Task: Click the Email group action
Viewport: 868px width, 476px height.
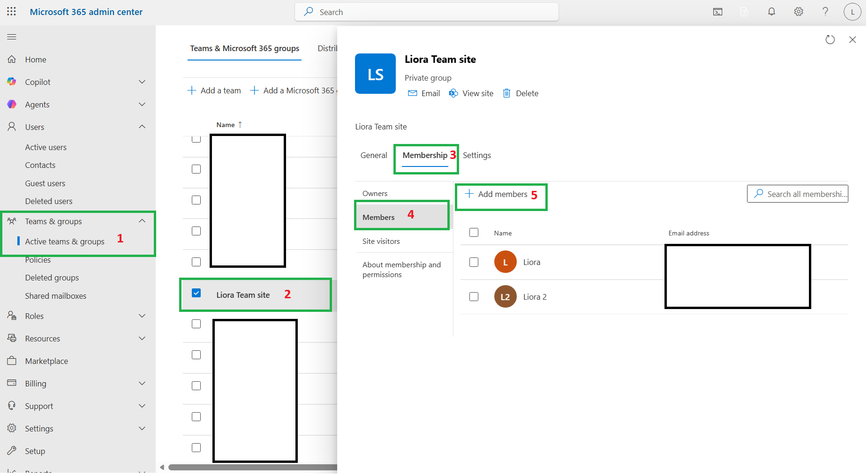Action: [x=424, y=93]
